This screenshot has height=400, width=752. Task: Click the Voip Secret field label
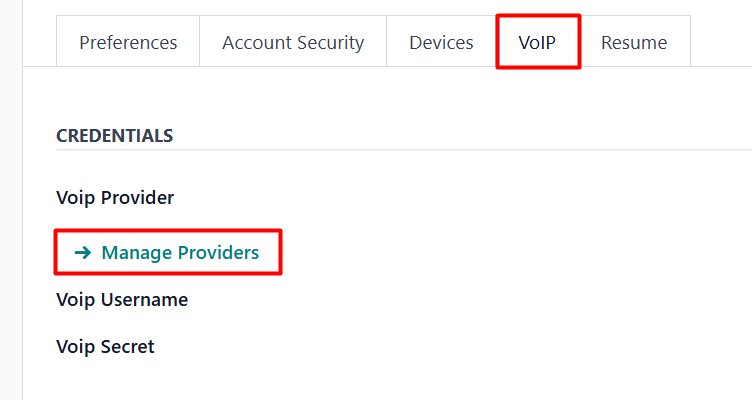(106, 347)
